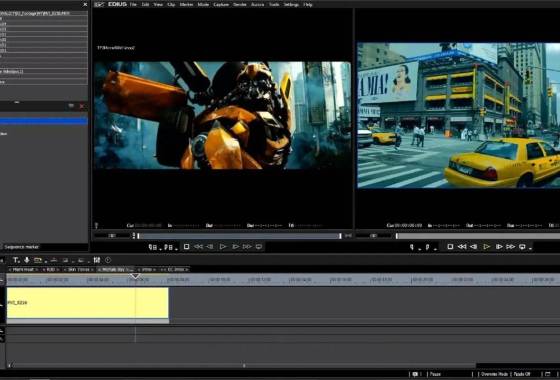This screenshot has width=560, height=380.
Task: Open the Clip menu
Action: point(171,5)
